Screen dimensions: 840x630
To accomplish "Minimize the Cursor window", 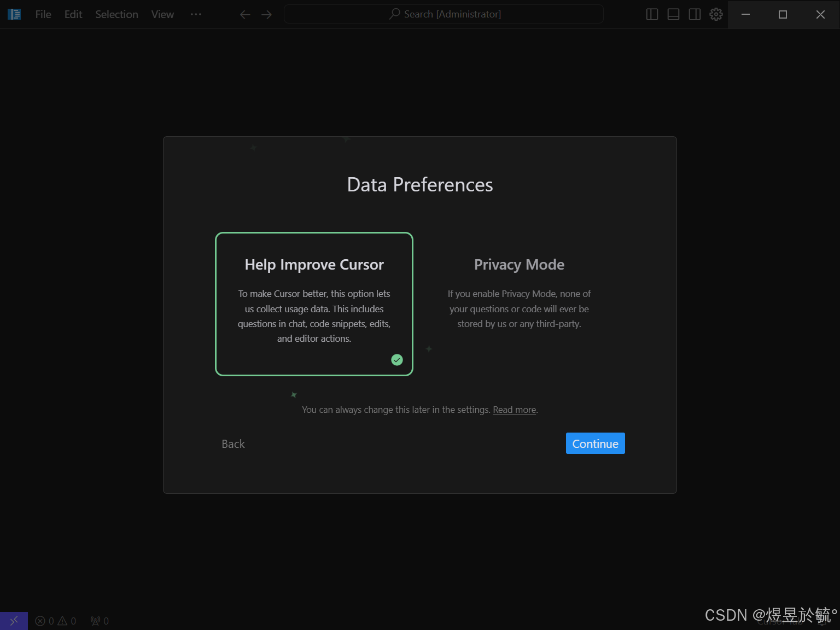I will pos(745,14).
